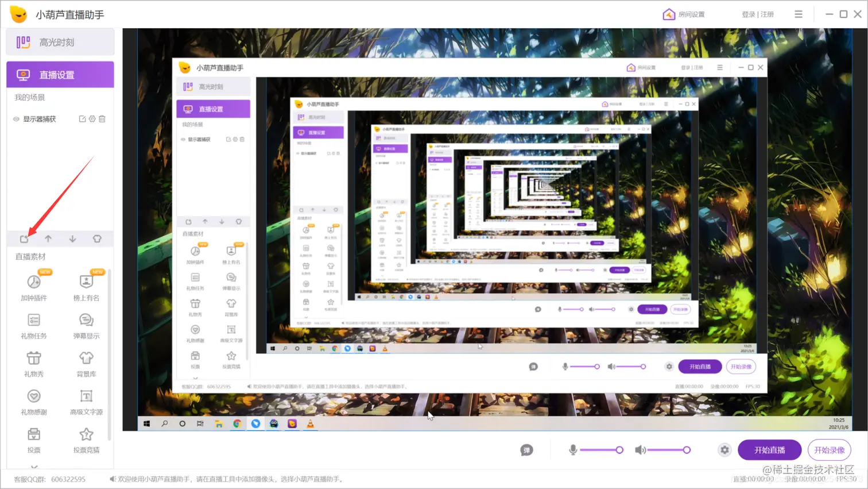The height and width of the screenshot is (489, 868).
Task: Delete the 显示器捕获 source with trash icon
Action: coord(102,119)
